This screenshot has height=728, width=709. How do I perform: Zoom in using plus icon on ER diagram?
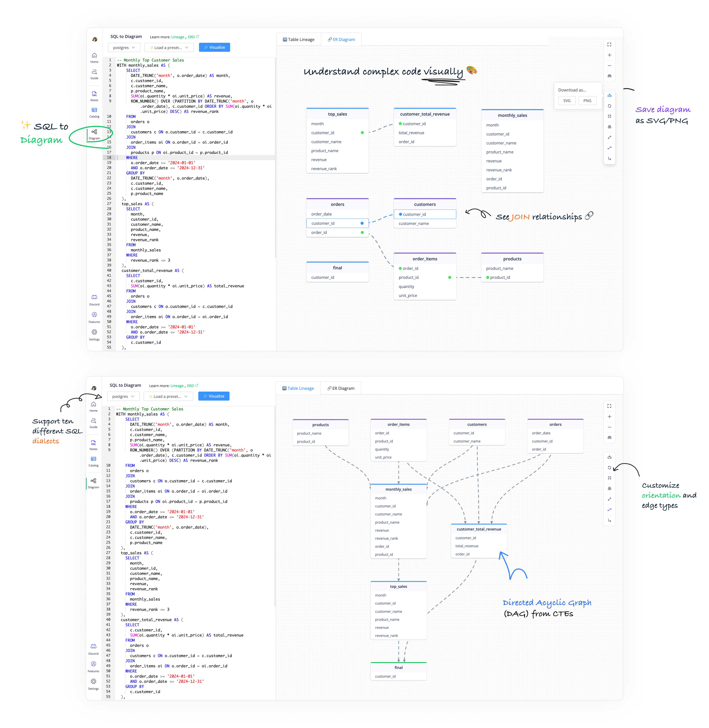(609, 55)
